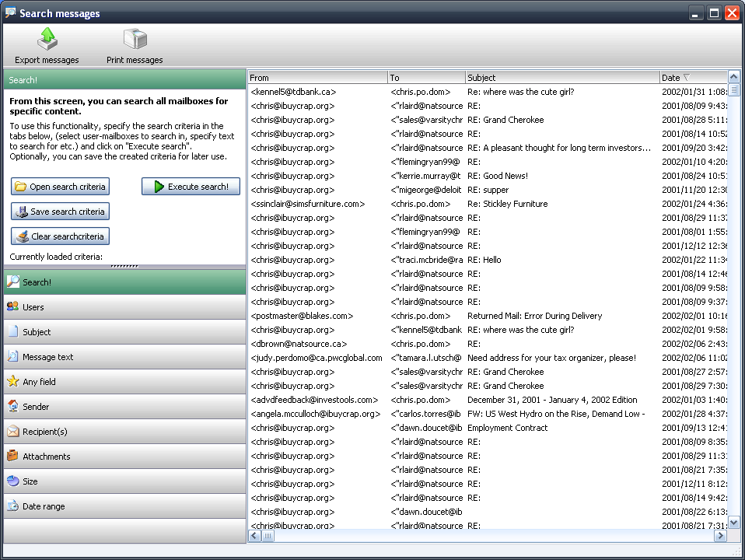Screen dimensions: 745x560
Task: Select 'Returned Mail: Error During Delivery' message
Action: pos(488,316)
